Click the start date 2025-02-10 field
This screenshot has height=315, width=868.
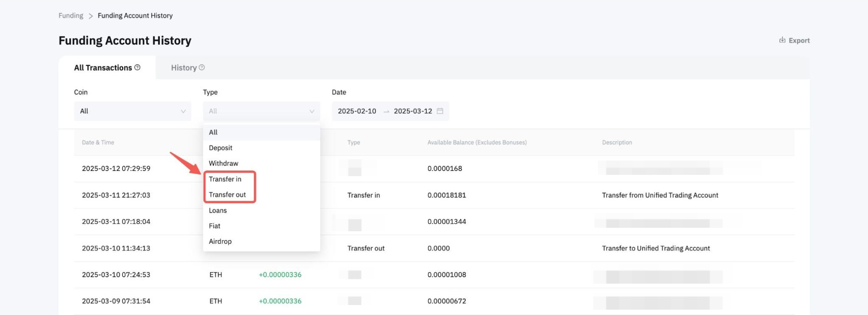[357, 111]
